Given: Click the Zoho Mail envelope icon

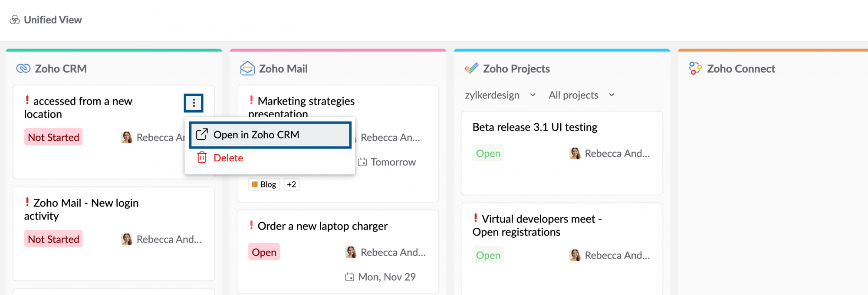Looking at the screenshot, I should tap(247, 69).
